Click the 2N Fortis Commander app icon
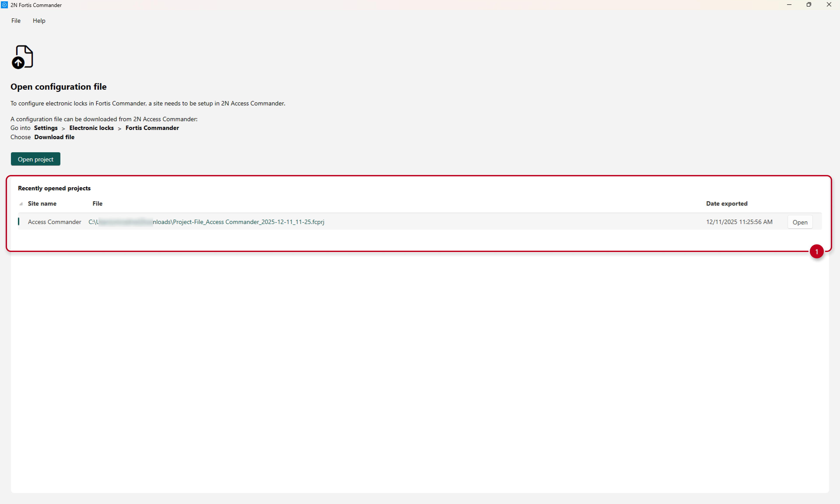This screenshot has width=840, height=504. [x=4, y=5]
